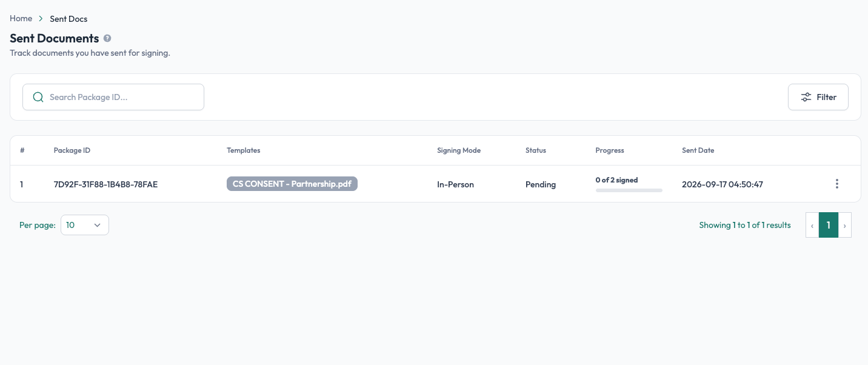
Task: Click the # column header
Action: point(22,150)
